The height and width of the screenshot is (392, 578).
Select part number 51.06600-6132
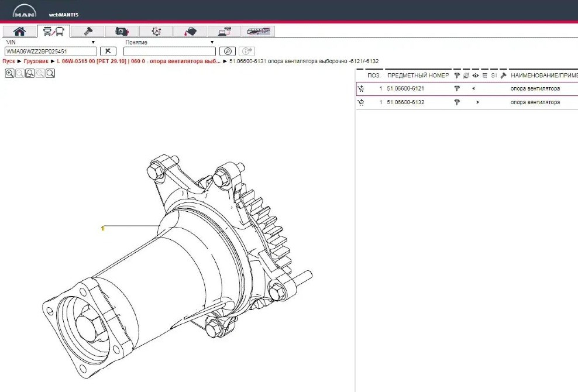[405, 102]
